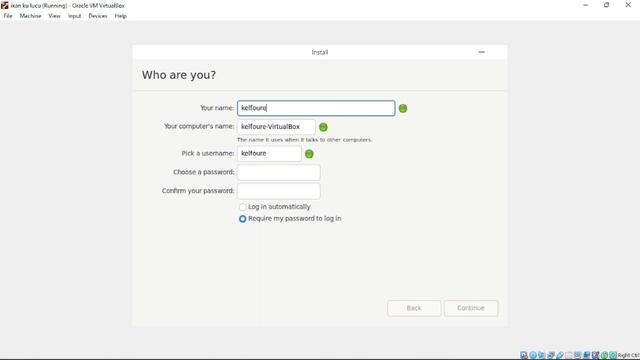Screen dimensions: 640x360
Task: Open the File menu in VirtualBox
Action: coord(8,16)
